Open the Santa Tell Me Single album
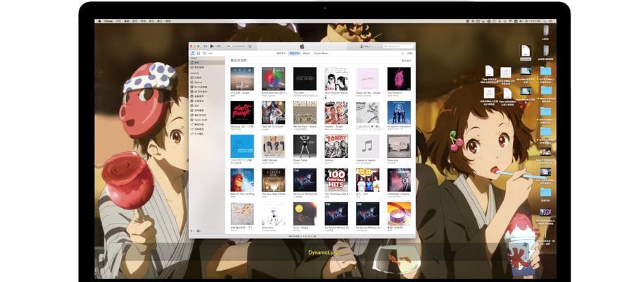 367,79
